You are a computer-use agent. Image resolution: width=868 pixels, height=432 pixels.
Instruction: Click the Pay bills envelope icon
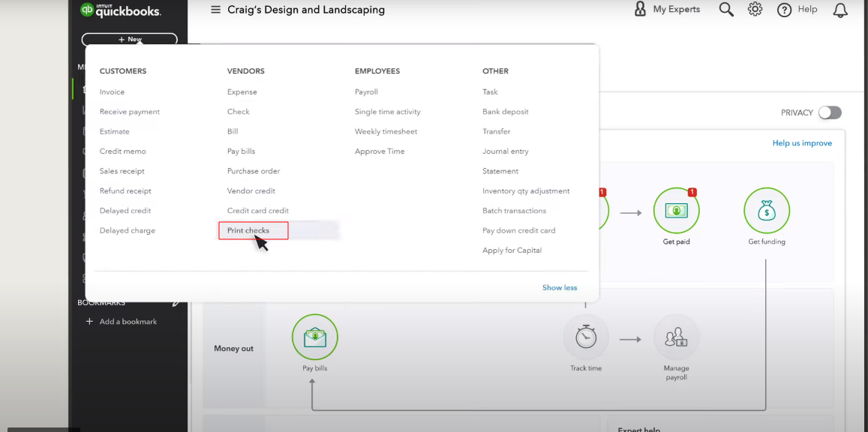pos(315,337)
